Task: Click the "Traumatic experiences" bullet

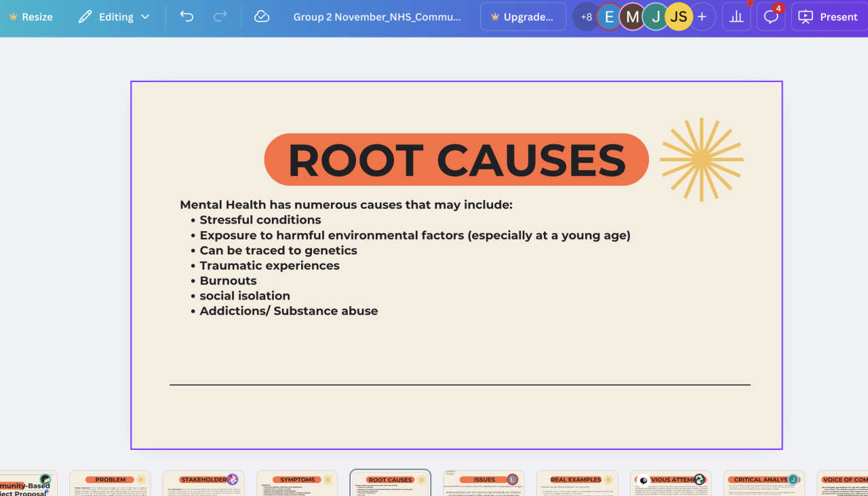Action: [x=269, y=266]
